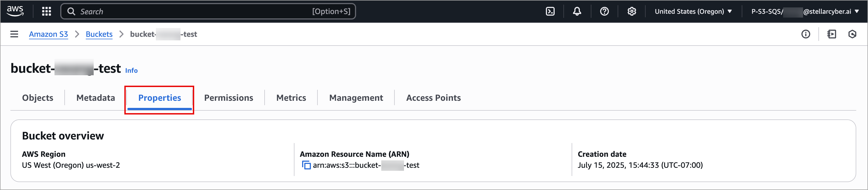
Task: Open the side panel icon beside info
Action: click(x=831, y=34)
